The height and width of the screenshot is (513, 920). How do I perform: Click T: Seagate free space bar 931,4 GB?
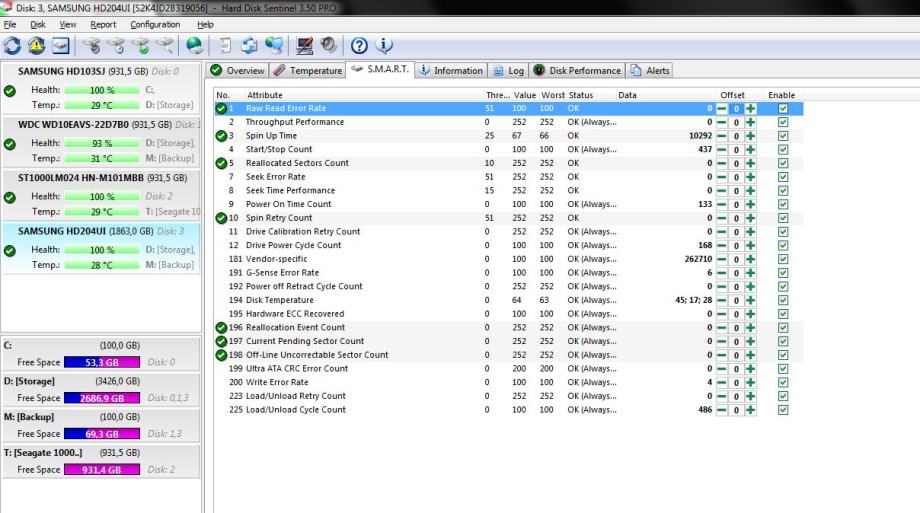click(102, 470)
